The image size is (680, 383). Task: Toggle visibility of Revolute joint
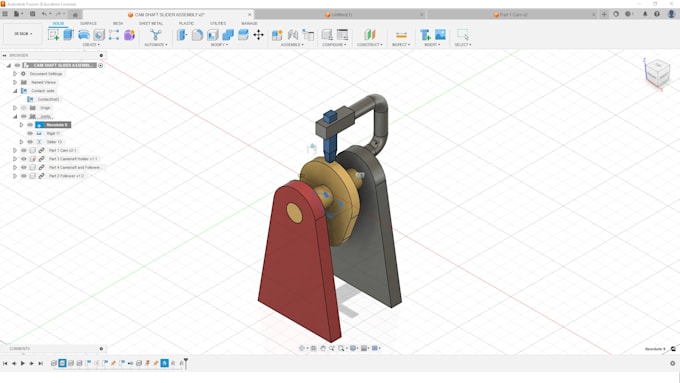(x=30, y=125)
